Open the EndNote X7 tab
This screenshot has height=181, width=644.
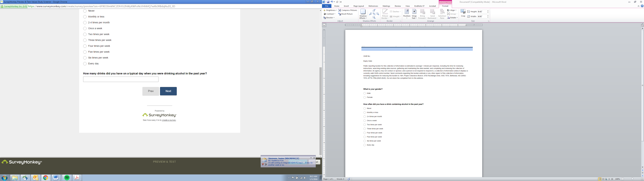click(419, 6)
